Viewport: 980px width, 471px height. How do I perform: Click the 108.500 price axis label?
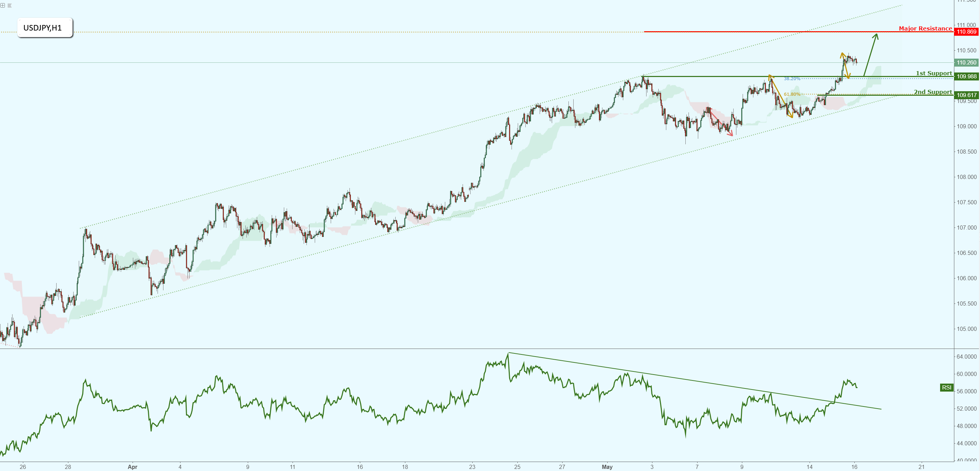pos(967,152)
